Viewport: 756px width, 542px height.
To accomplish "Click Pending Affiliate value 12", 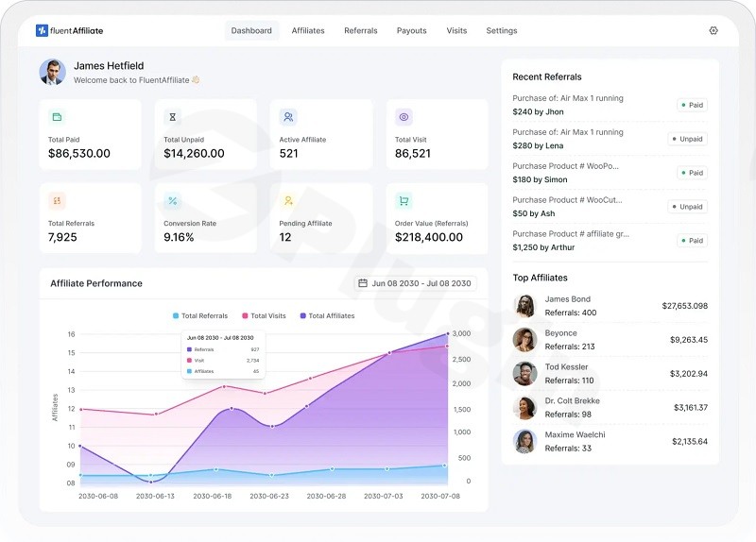I will [x=285, y=238].
